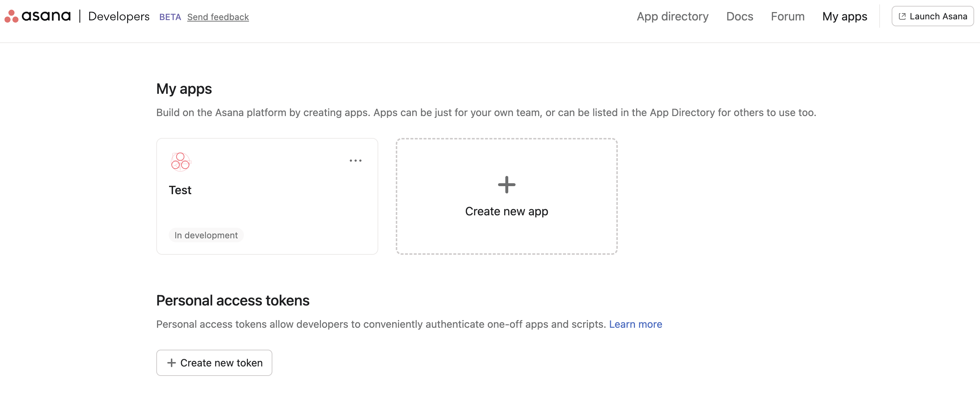Viewport: 980px width, 419px height.
Task: Open the Test app three-dot menu
Action: click(x=355, y=161)
